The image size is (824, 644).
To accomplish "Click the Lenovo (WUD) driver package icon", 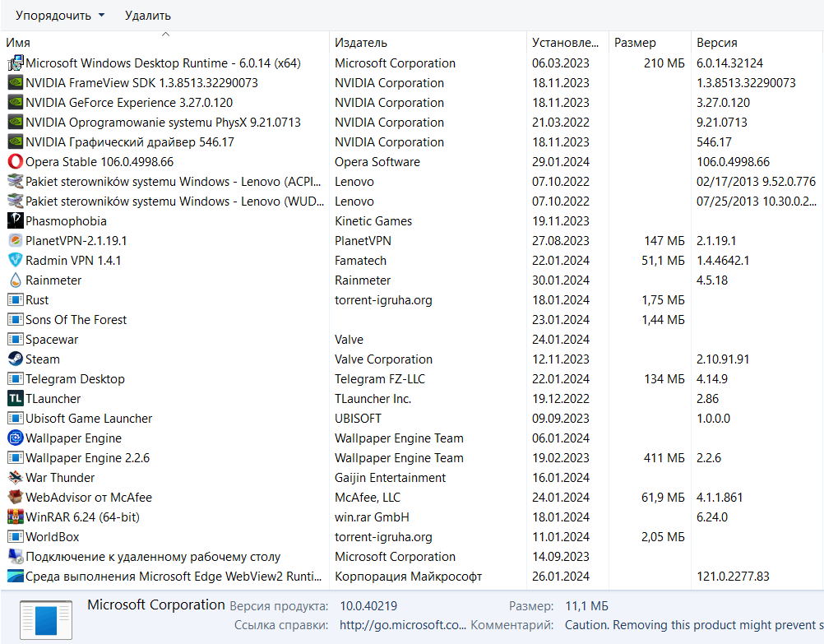I will 16,201.
